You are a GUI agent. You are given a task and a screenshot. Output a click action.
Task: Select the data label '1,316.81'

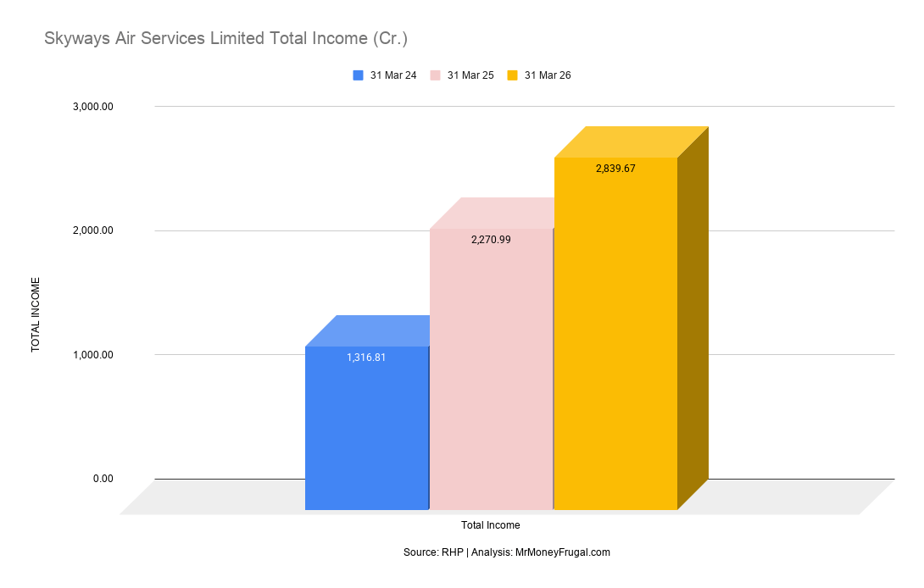pos(366,358)
